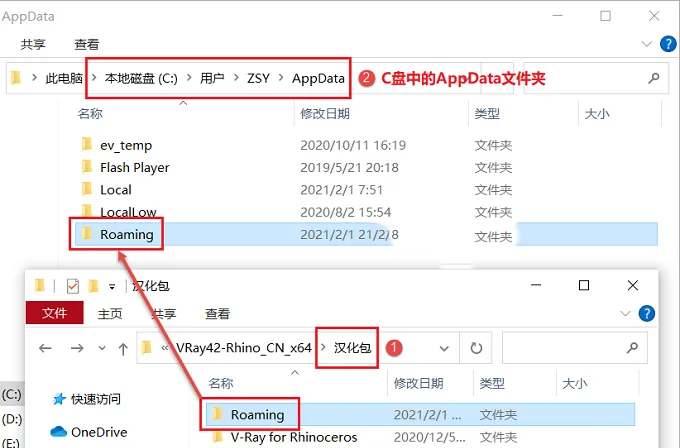Refresh the 汉化包 folder view
Image resolution: width=680 pixels, height=448 pixels.
tap(476, 348)
